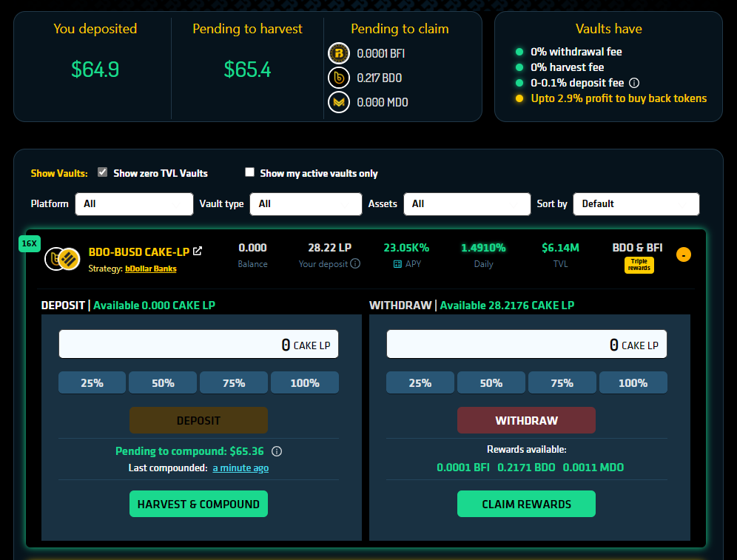Click the 0.0011 MDO reward amount
737x560 pixels.
pyautogui.click(x=593, y=468)
